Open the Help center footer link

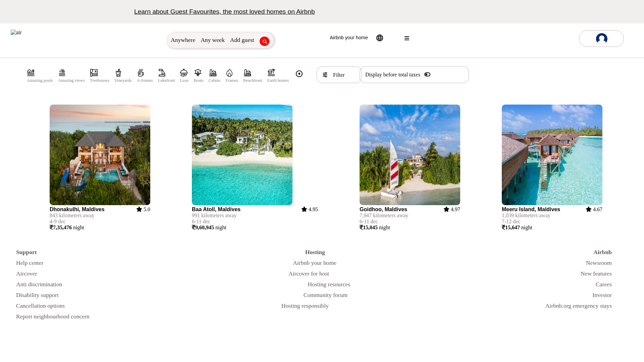(x=30, y=263)
